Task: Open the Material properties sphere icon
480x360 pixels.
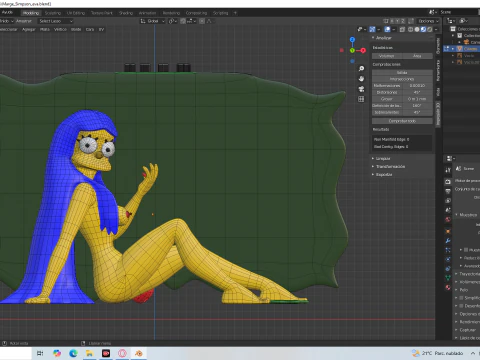Action: 448,287
